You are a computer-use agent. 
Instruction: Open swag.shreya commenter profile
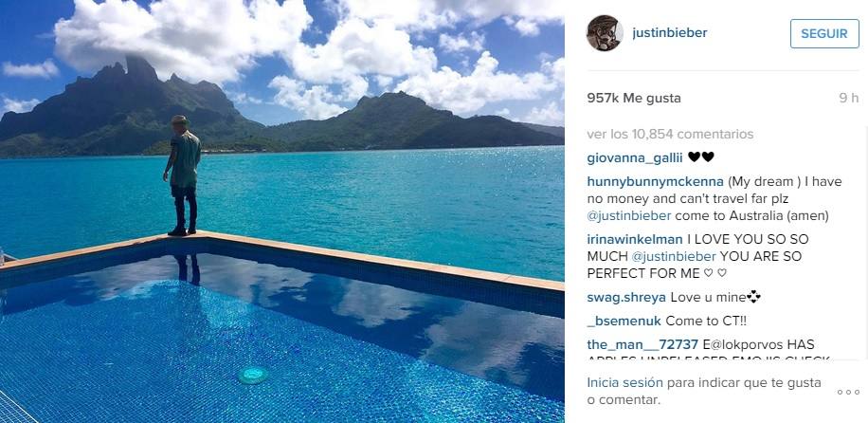(626, 297)
